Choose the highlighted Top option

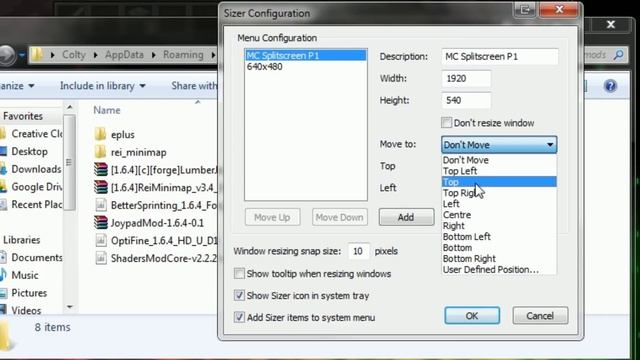(499, 182)
